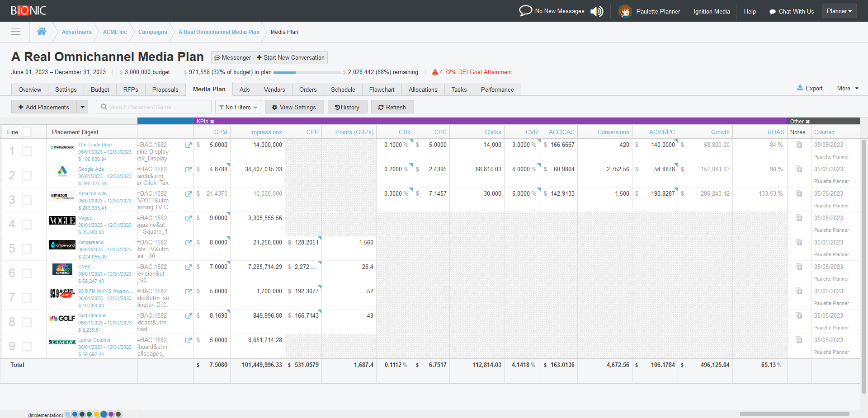Viewport: 868px width, 418px height.
Task: Switch to the Overview tab
Action: pos(30,89)
